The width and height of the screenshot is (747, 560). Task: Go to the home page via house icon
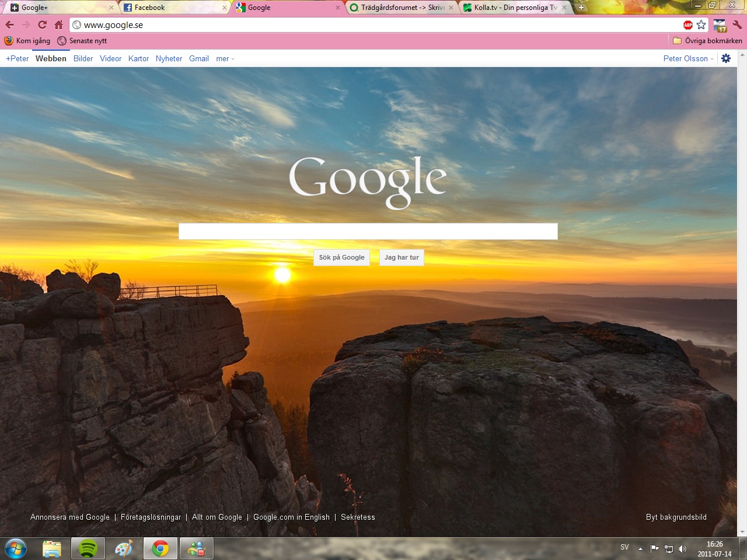(x=58, y=24)
